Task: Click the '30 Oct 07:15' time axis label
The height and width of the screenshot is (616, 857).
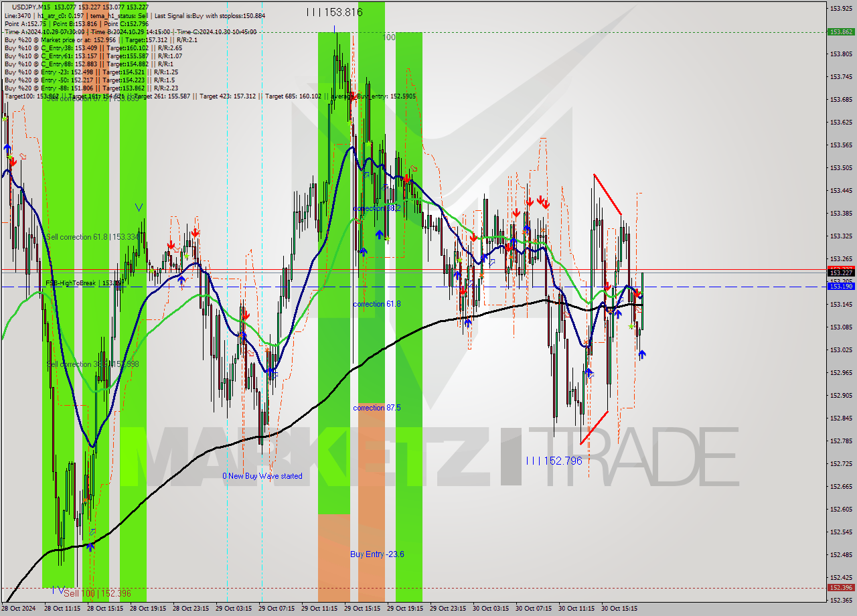Action: 534,609
